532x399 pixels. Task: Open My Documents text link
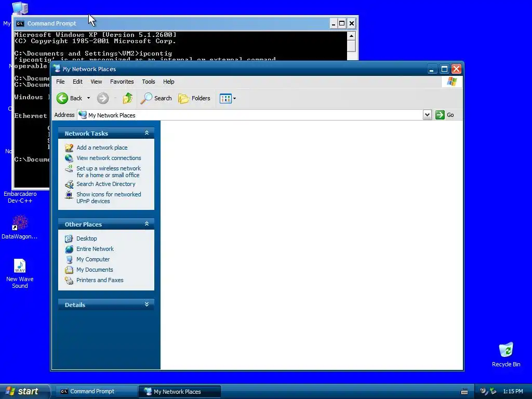coord(95,270)
